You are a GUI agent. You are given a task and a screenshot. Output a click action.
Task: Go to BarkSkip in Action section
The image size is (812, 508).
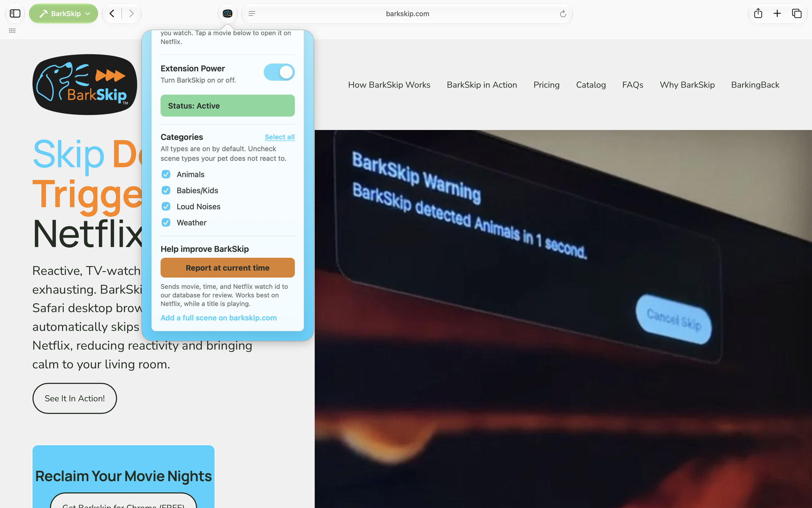(482, 85)
